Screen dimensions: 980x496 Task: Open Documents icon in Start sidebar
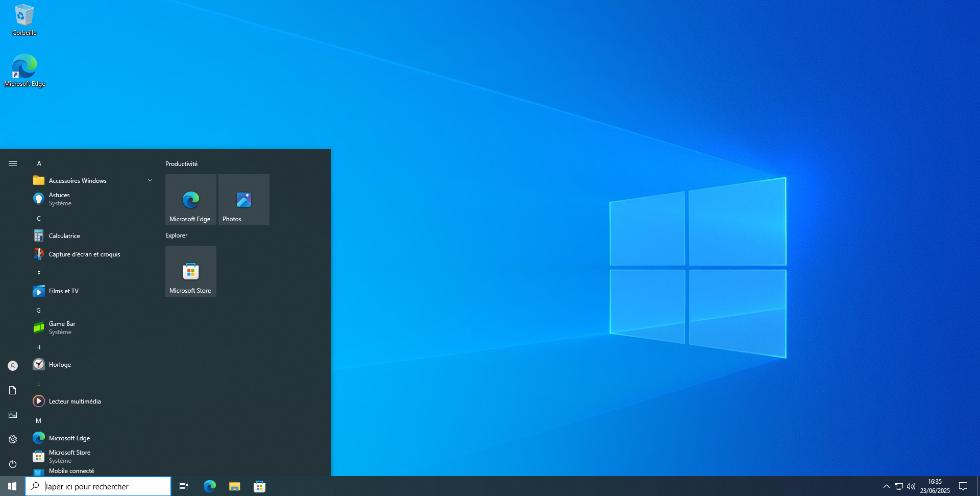coord(13,390)
